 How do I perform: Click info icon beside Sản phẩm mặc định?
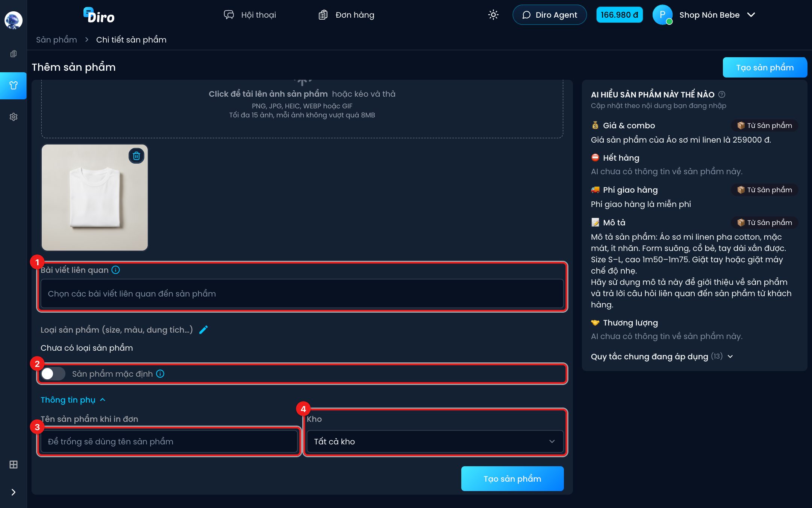[x=160, y=374]
